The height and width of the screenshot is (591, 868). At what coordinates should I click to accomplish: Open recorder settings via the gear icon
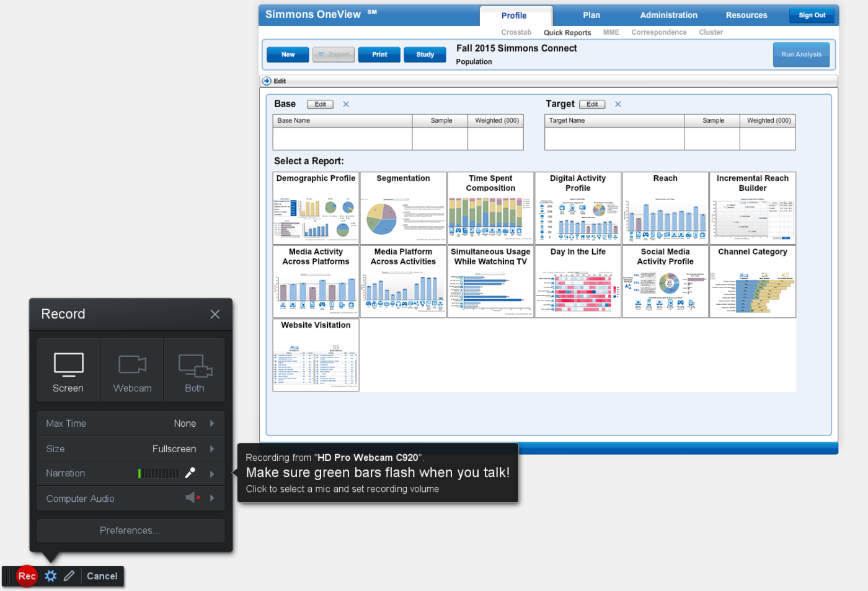click(50, 576)
